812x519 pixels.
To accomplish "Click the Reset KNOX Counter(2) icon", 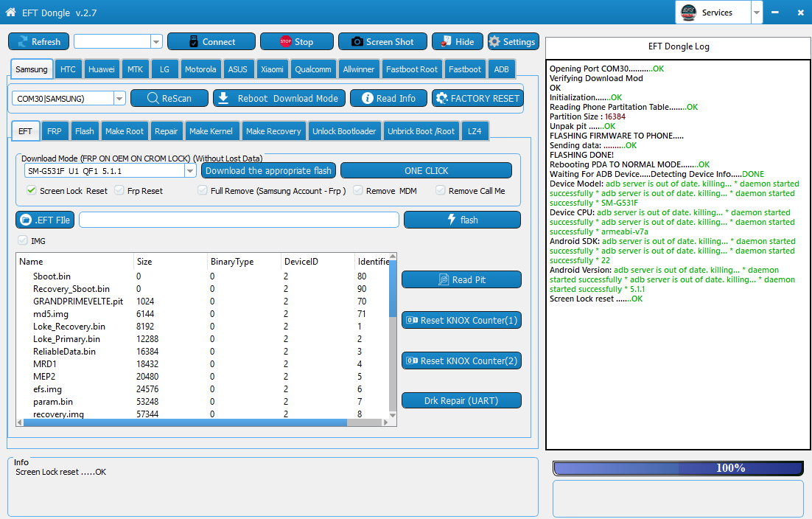I will 412,360.
